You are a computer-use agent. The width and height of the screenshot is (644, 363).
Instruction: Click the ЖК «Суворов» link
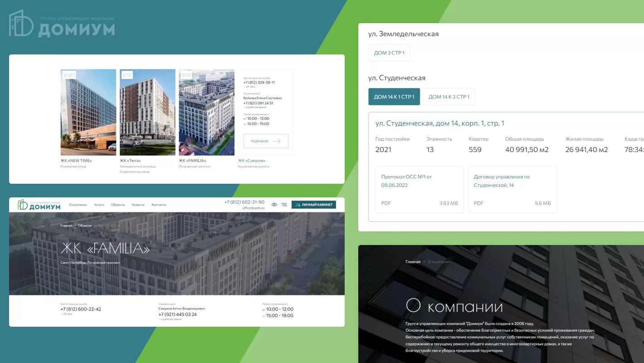(x=252, y=161)
